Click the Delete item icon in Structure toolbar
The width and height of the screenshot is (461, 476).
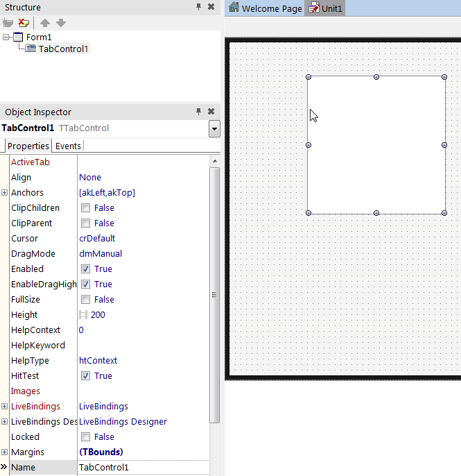pyautogui.click(x=24, y=22)
